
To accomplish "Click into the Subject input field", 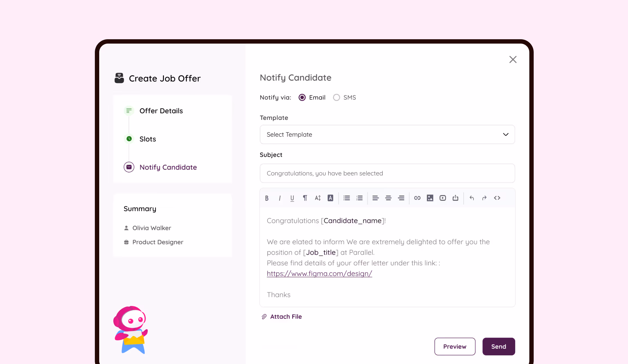I will 387,173.
